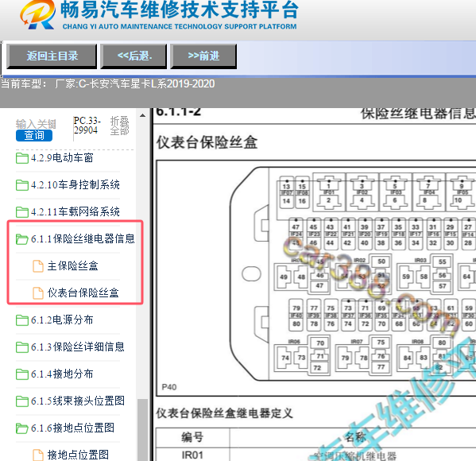Go forward with the >>前进 button
Screen dimensions: 476x461
click(x=203, y=56)
